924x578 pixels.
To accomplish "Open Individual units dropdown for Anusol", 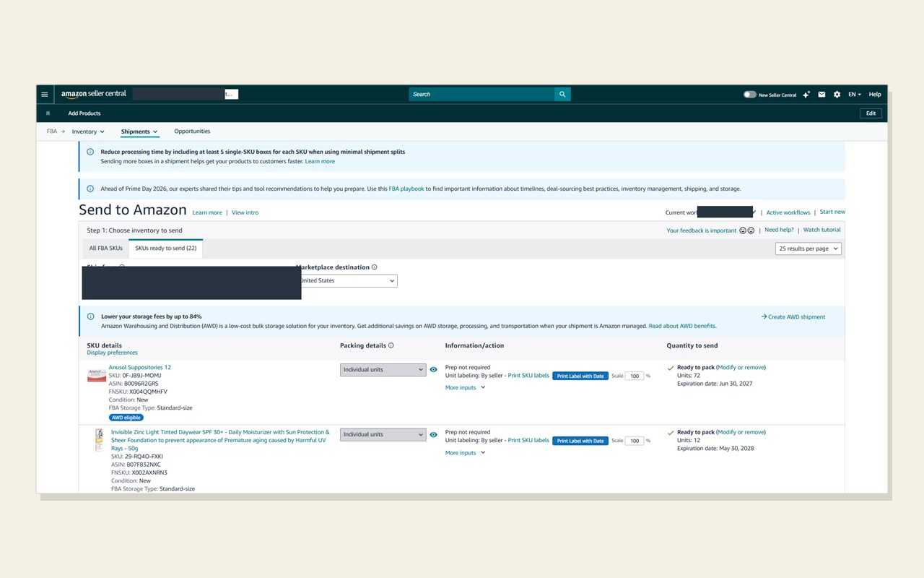I will [x=383, y=370].
